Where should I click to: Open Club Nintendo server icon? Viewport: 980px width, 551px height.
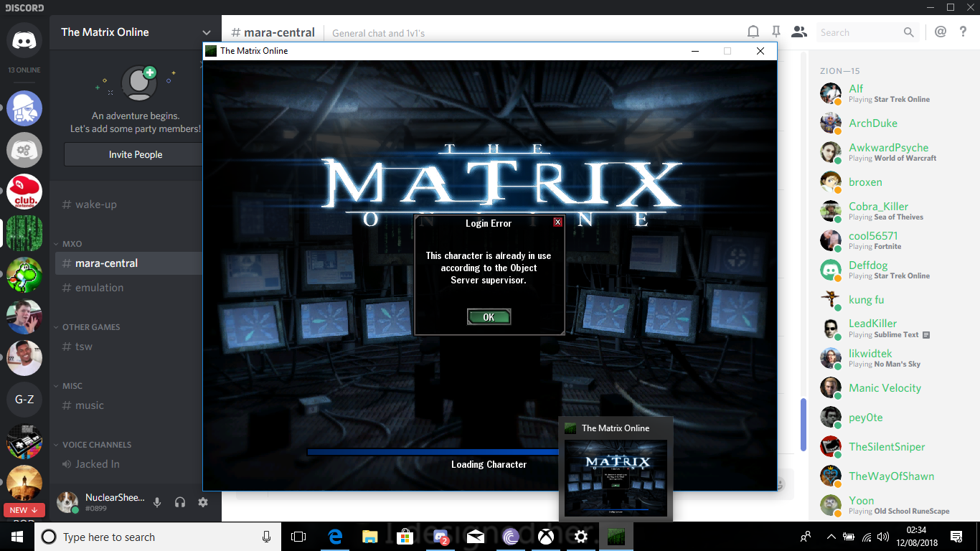click(24, 192)
